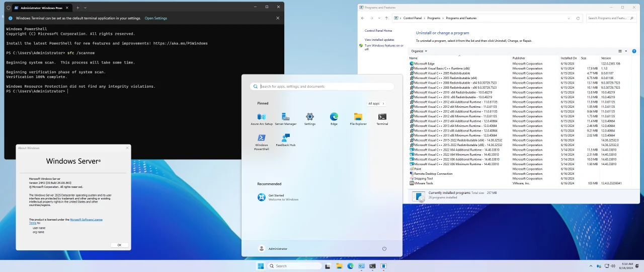This screenshot has width=644, height=272.
Task: Open Terminal new-tab profile dropdown
Action: 85,8
